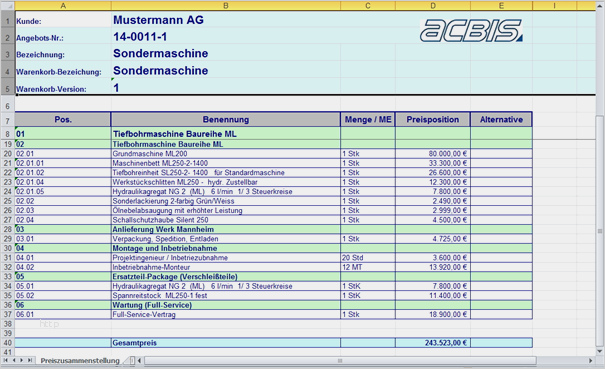605x369 pixels.
Task: Select column A header
Action: tap(63, 5)
